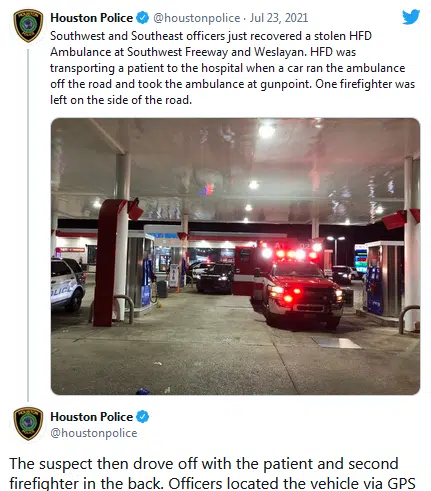
Task: Click the red pillar by gas pump in photo
Action: [107, 263]
